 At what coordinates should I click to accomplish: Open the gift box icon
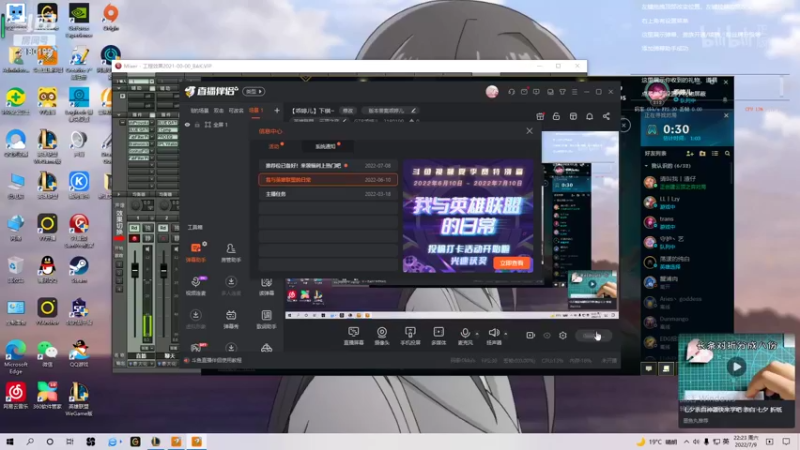[x=540, y=116]
